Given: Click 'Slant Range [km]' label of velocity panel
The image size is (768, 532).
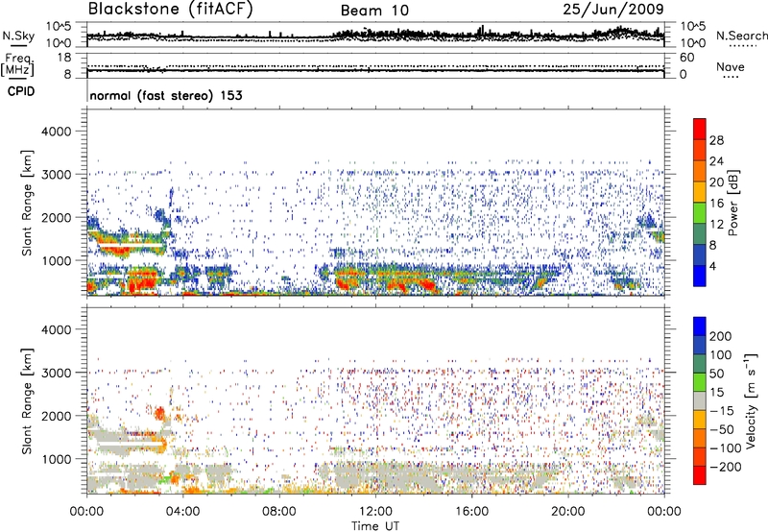Looking at the screenshot, I should point(27,401).
